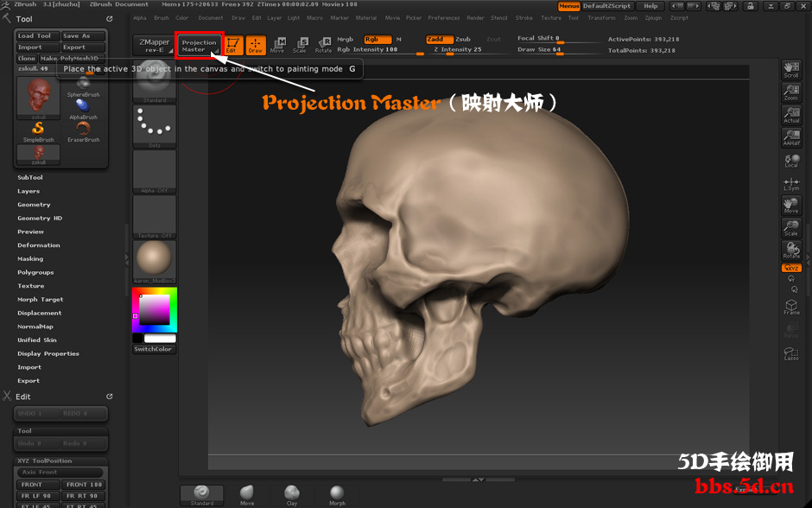
Task: Launch Projection Master
Action: click(x=200, y=46)
